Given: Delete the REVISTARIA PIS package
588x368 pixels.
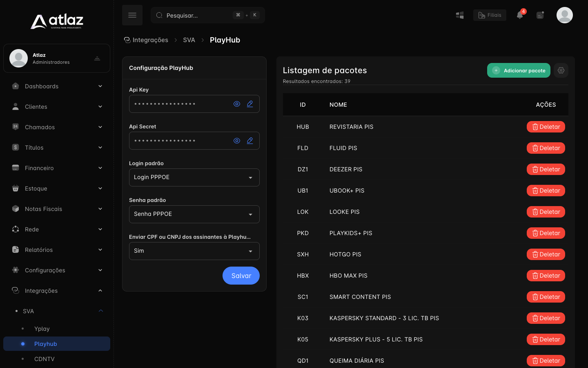Looking at the screenshot, I should click(546, 127).
